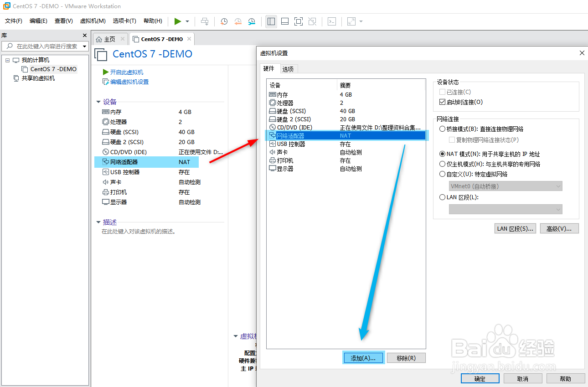Click 取消 in settings dialog
The height and width of the screenshot is (387, 588).
coord(523,379)
